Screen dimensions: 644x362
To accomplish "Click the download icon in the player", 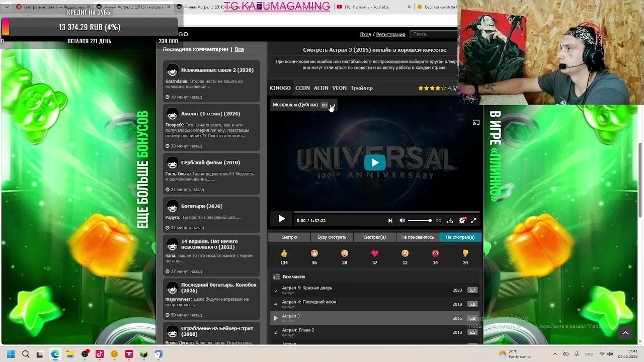I will tap(450, 220).
